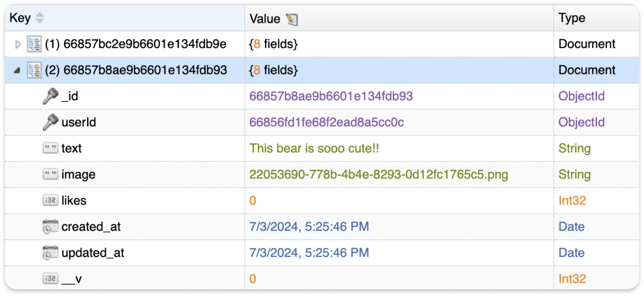Select the userId ObjectId value 66856fd1fe68f2ead8a5cc0c
The image size is (644, 296).
(x=327, y=122)
